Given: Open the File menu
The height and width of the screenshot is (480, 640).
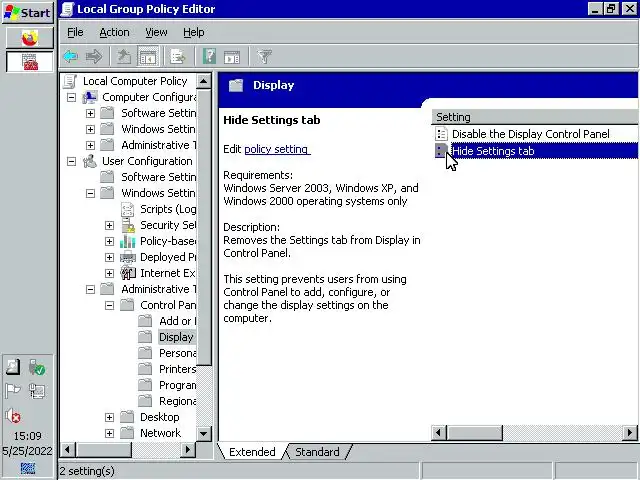Looking at the screenshot, I should coord(75,32).
